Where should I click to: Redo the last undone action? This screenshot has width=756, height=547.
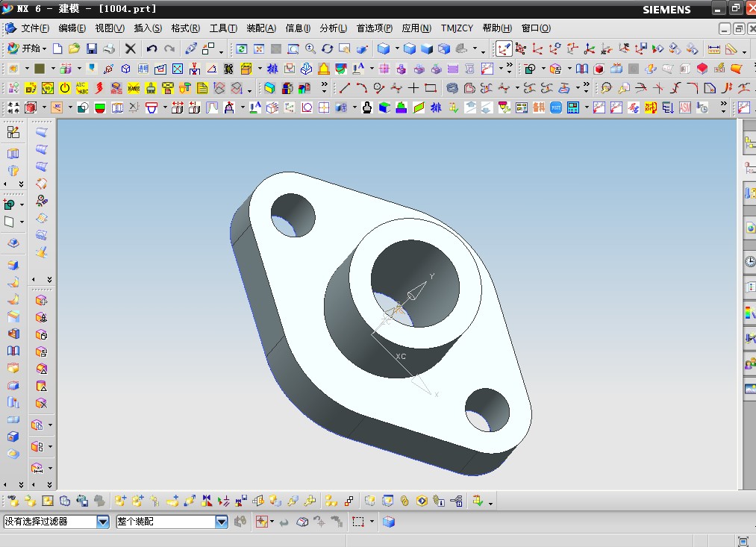pyautogui.click(x=169, y=49)
